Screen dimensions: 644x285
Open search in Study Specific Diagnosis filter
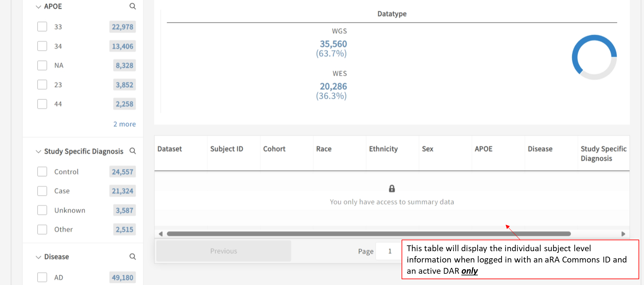[132, 151]
